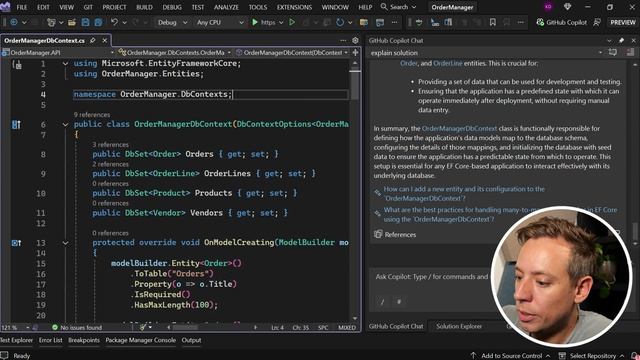The width and height of the screenshot is (640, 360).
Task: Click slash commands button in chat input
Action: point(382,302)
